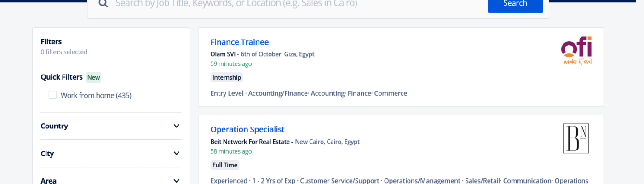This screenshot has width=644, height=184.
Task: Expand the Country filter chevron
Action: (x=176, y=126)
